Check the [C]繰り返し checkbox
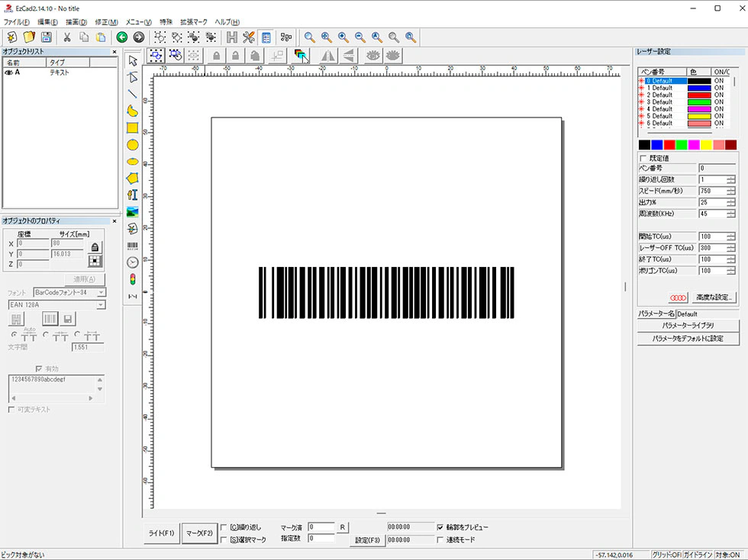 tap(223, 527)
